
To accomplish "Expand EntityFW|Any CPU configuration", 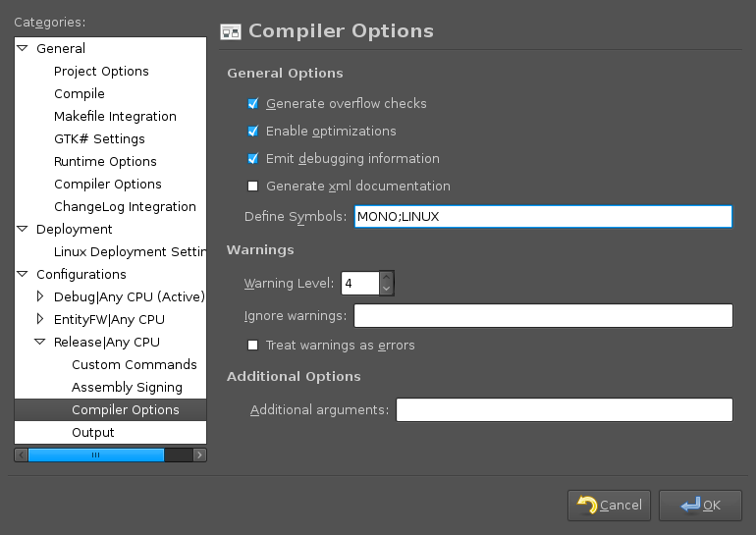I will point(40,319).
